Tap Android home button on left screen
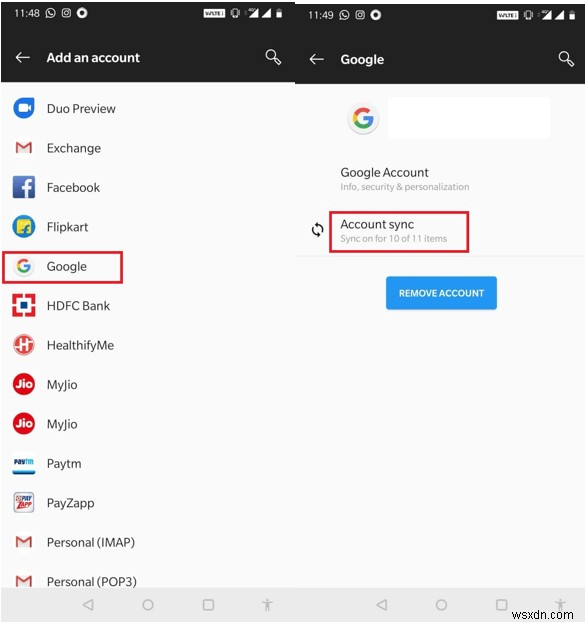The width and height of the screenshot is (585, 625). click(148, 605)
